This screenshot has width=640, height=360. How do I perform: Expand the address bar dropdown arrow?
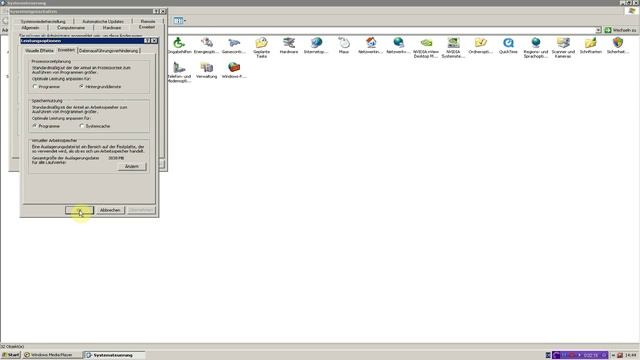point(598,30)
